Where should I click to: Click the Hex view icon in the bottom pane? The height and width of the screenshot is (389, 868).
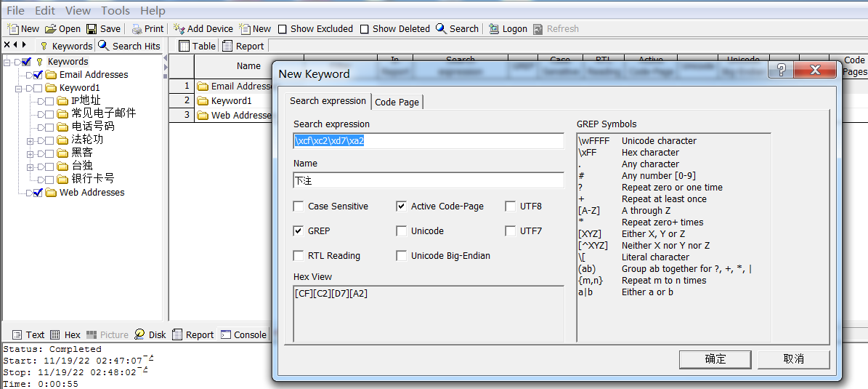tap(55, 334)
